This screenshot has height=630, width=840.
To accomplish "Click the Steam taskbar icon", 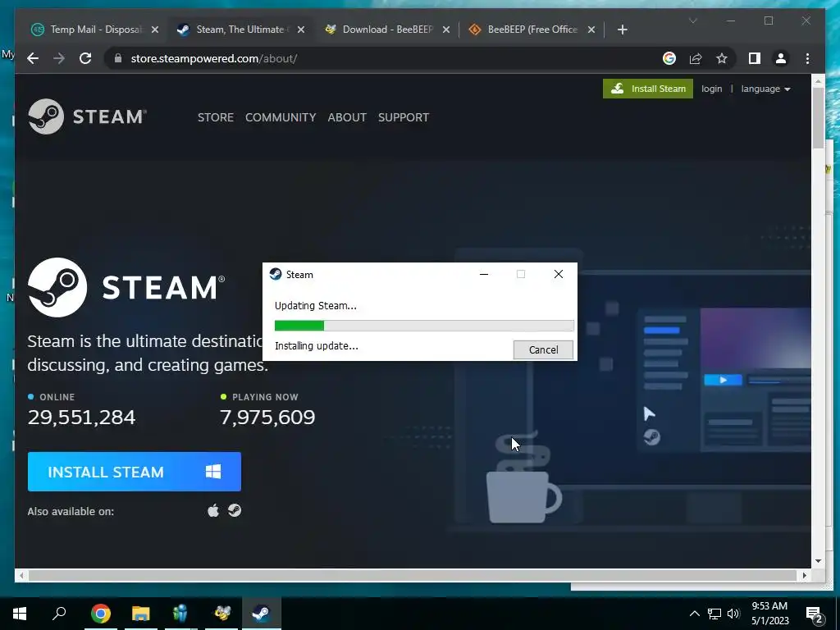I will click(262, 614).
